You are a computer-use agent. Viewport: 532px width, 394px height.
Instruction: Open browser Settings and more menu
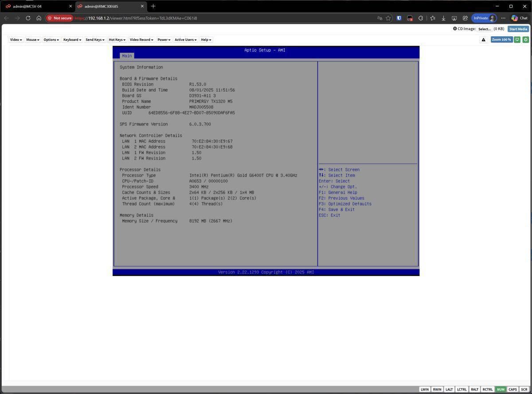[x=503, y=18]
